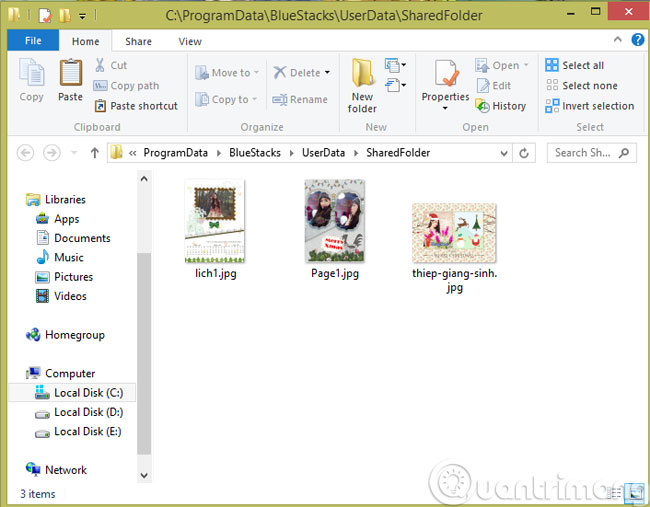Select the thiep-giang-sinh.jpg thumbnail
The image size is (650, 507).
454,233
